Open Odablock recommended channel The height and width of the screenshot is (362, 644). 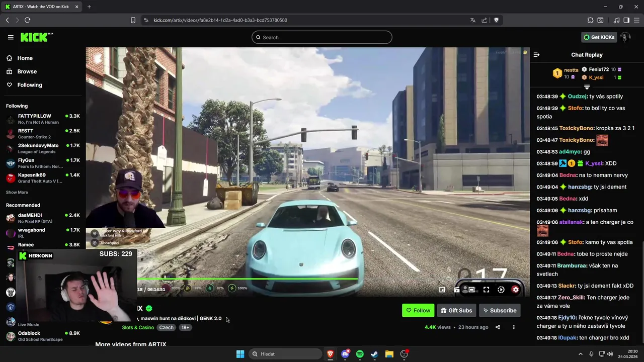tap(43, 336)
